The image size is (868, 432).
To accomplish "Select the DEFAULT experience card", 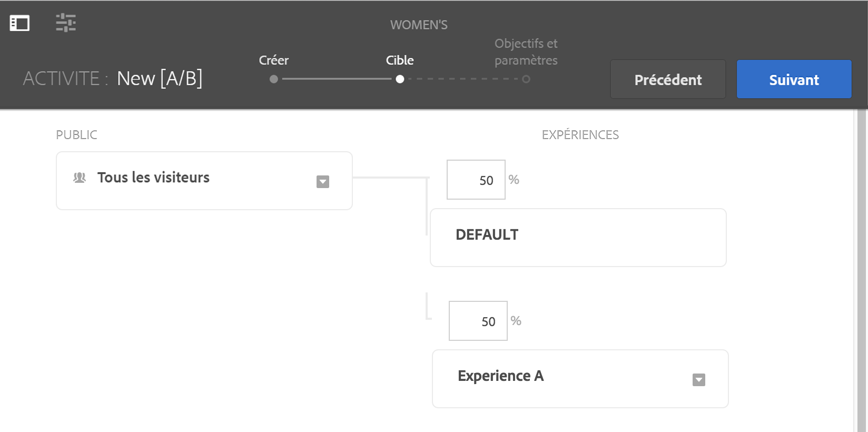I will [578, 238].
